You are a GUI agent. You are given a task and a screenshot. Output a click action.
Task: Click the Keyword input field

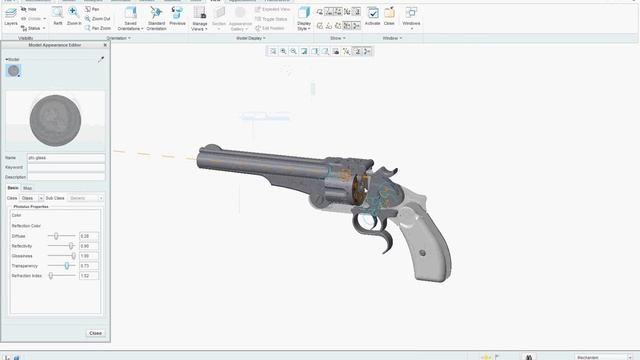coord(66,167)
